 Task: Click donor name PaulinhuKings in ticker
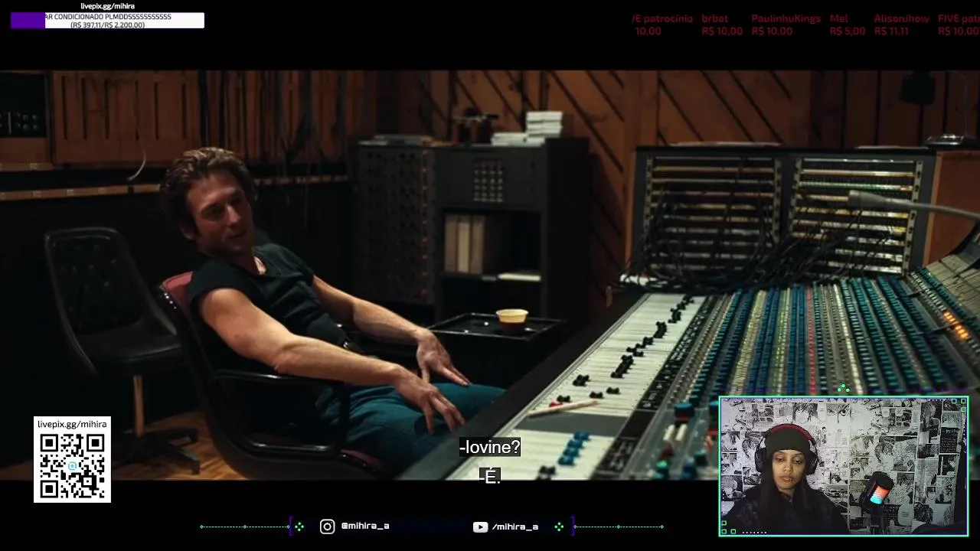786,18
